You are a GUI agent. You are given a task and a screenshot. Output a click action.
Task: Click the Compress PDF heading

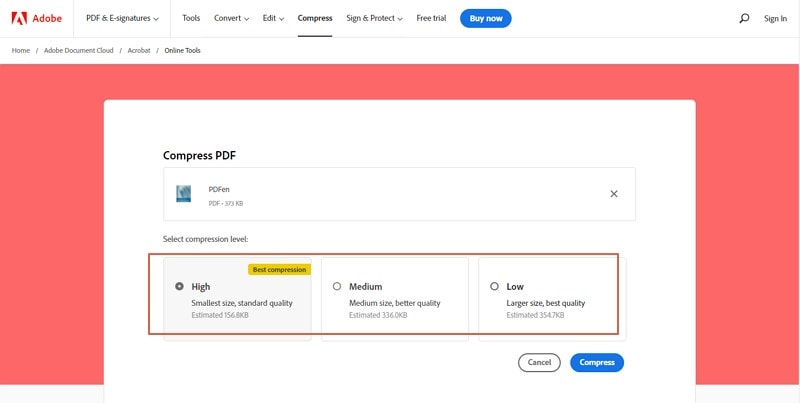click(x=199, y=156)
